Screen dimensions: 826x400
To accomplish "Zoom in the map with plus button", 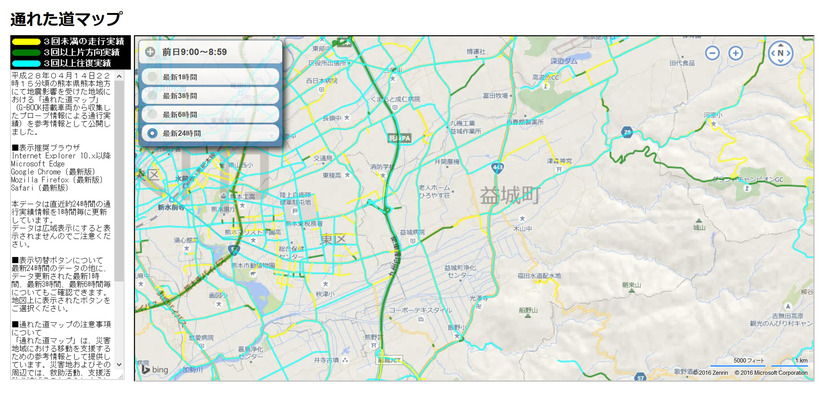I will click(735, 53).
